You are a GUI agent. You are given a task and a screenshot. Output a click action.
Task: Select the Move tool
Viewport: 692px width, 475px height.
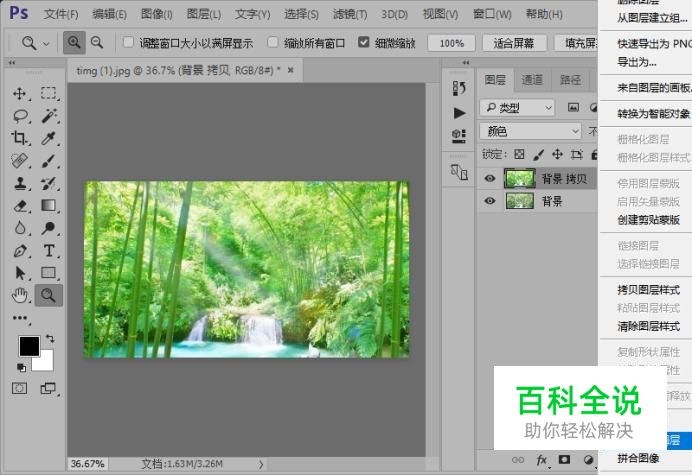click(19, 94)
